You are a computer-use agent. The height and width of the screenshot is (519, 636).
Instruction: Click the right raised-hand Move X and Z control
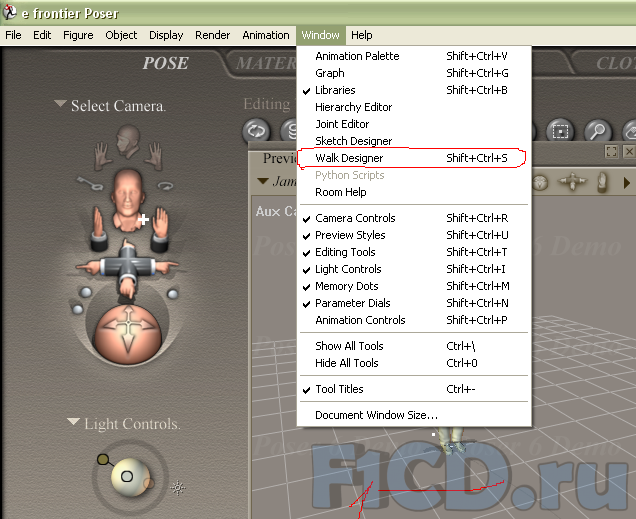(160, 228)
